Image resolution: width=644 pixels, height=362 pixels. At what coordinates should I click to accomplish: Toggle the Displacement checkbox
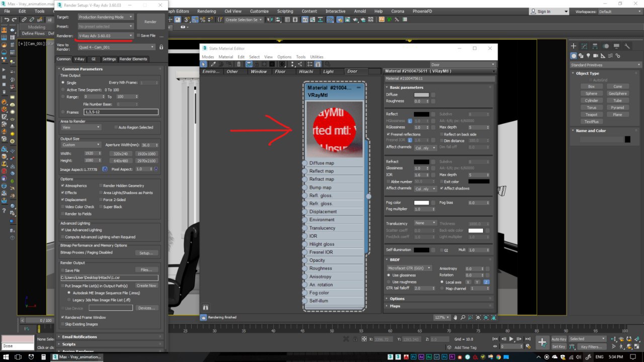click(63, 200)
